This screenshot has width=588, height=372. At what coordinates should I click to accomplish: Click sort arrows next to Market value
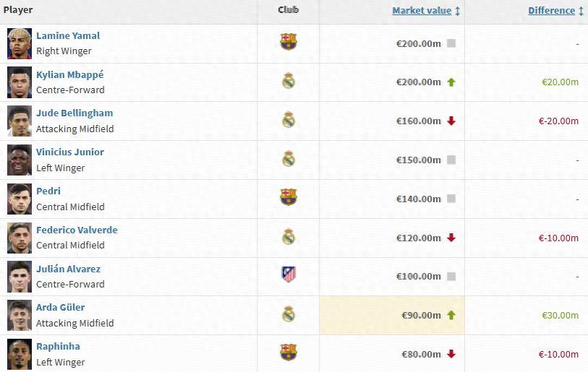(x=458, y=11)
